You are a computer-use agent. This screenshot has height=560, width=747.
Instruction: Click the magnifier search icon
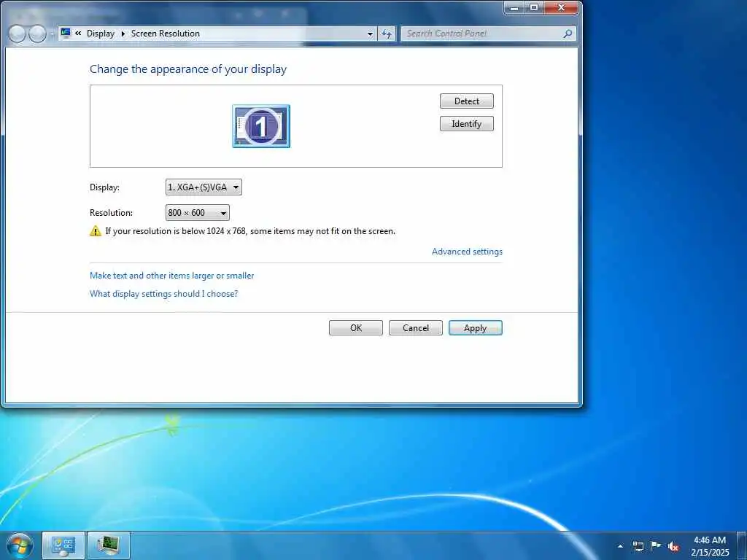click(568, 34)
